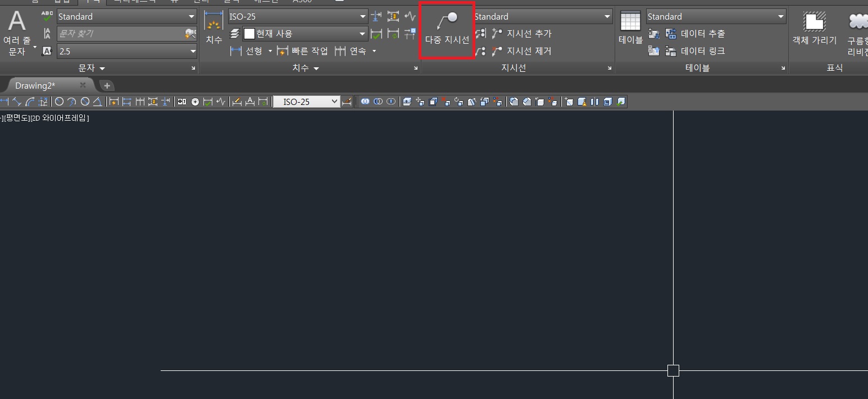Run the ABC spell check tool
This screenshot has height=399, width=868.
click(47, 17)
